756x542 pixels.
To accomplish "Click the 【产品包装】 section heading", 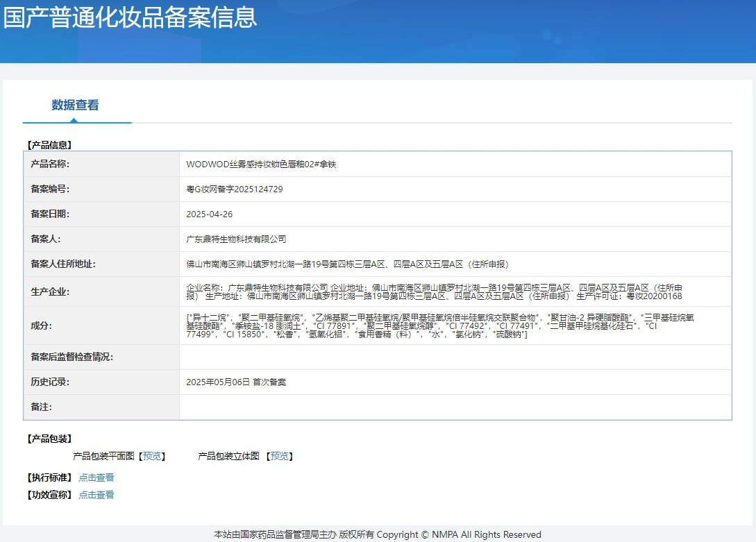I will coord(49,439).
